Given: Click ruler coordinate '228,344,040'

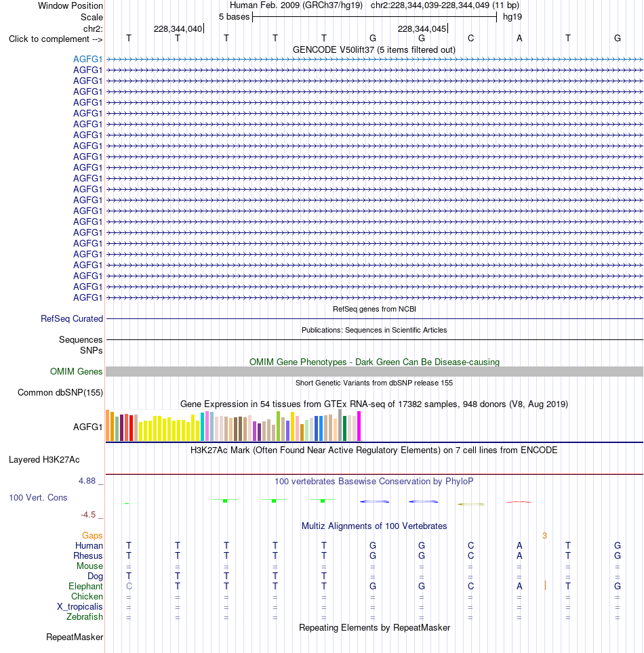Looking at the screenshot, I should (x=178, y=28).
